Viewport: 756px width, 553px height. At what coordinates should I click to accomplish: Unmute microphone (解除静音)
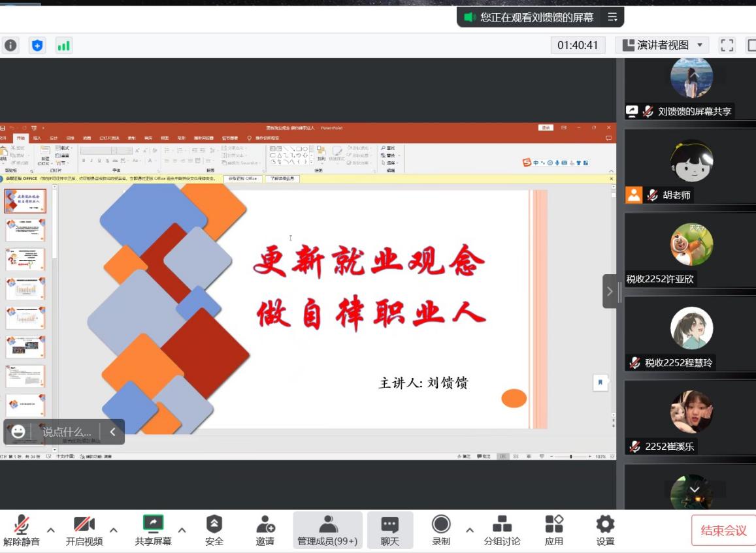(x=22, y=530)
